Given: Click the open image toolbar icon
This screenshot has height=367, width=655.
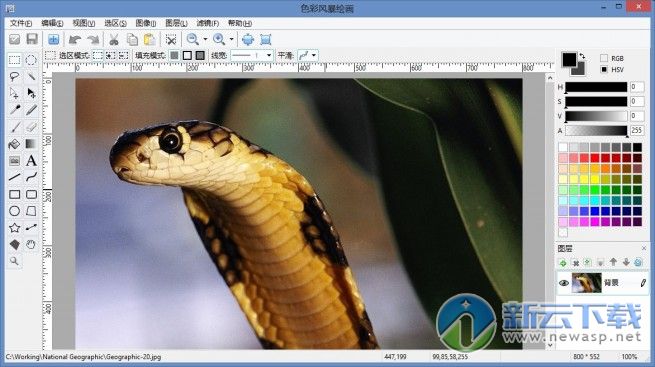Looking at the screenshot, I should pyautogui.click(x=15, y=39).
